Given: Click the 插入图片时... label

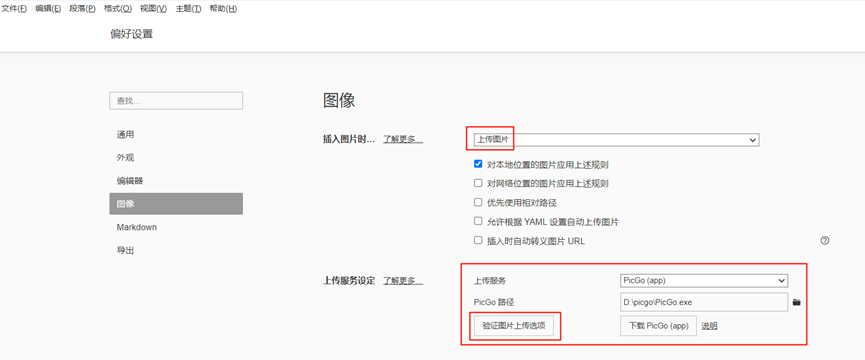Looking at the screenshot, I should click(x=349, y=139).
